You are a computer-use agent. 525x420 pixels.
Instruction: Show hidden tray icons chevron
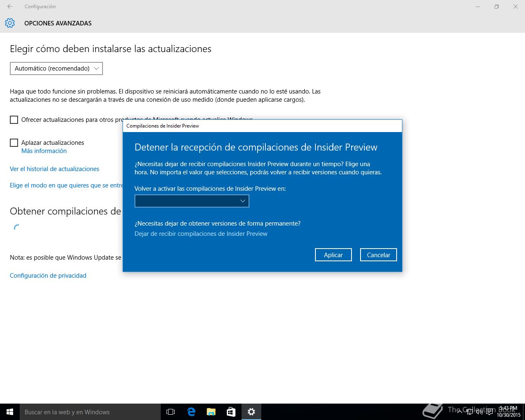[x=460, y=412]
